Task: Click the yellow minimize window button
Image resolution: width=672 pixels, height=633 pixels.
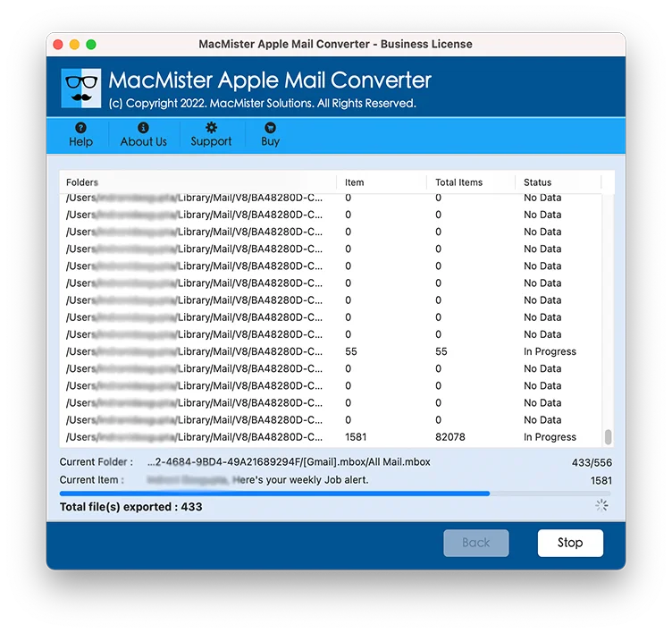Action: (x=74, y=45)
